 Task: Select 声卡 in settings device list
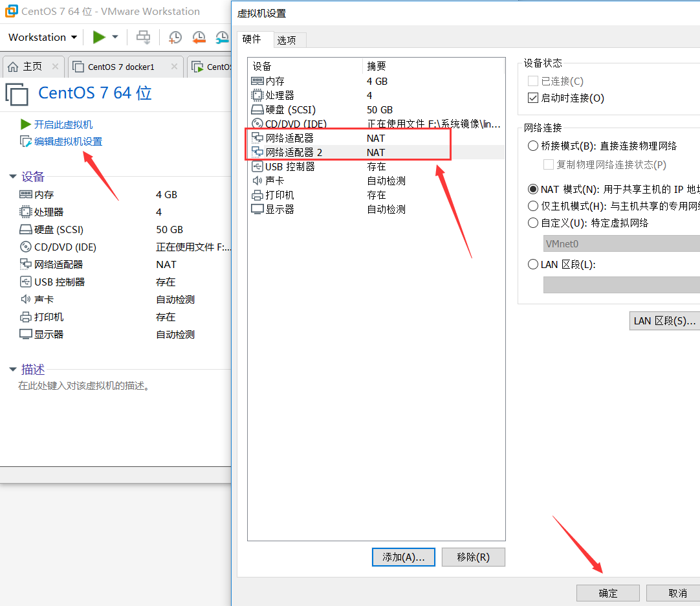pos(377,181)
